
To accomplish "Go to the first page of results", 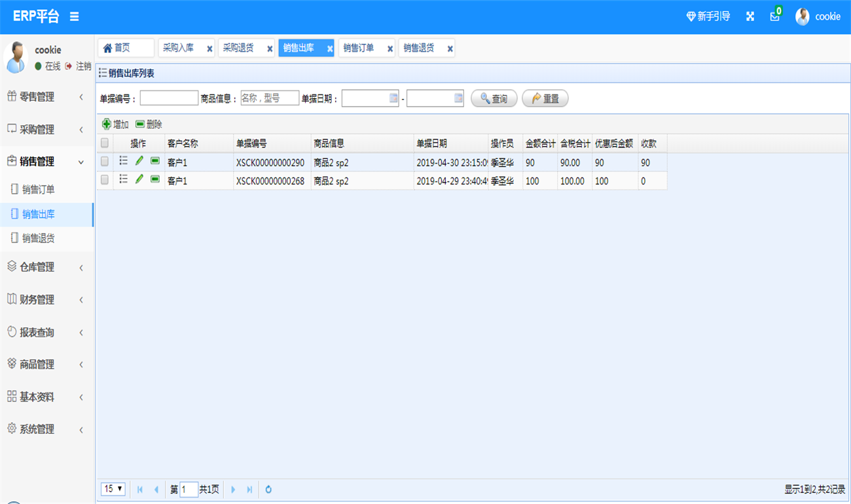I will [x=140, y=490].
